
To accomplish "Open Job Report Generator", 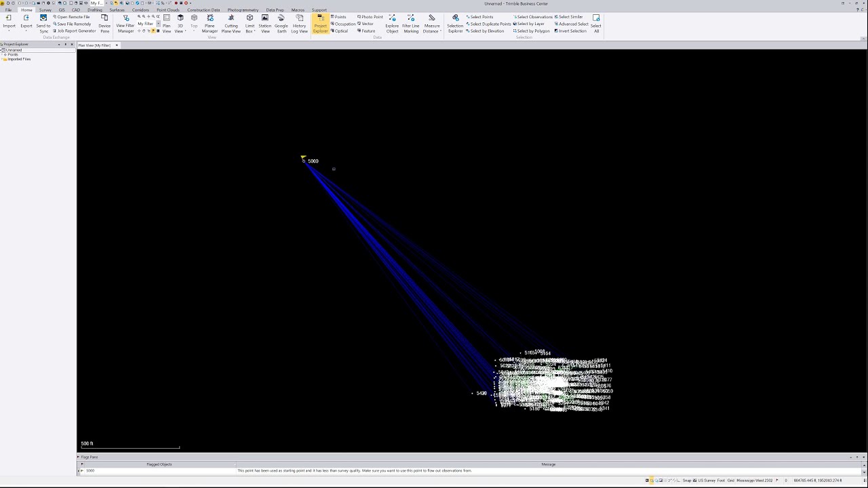I will pyautogui.click(x=75, y=30).
